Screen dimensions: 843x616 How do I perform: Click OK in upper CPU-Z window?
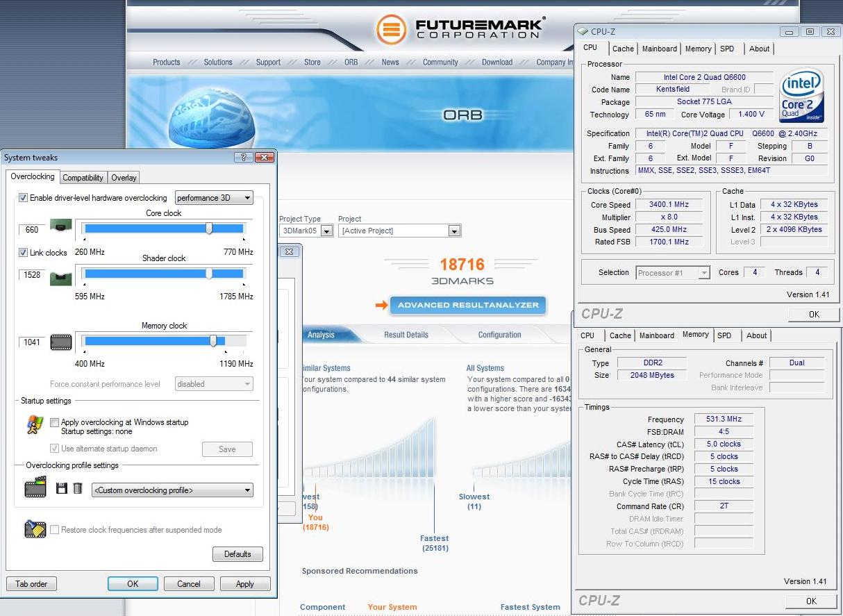(814, 315)
